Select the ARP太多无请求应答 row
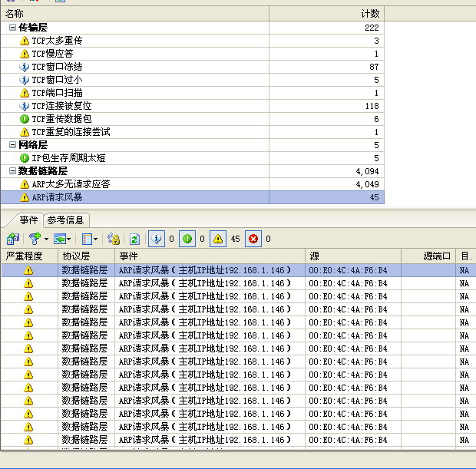The height and width of the screenshot is (469, 476). (x=71, y=184)
